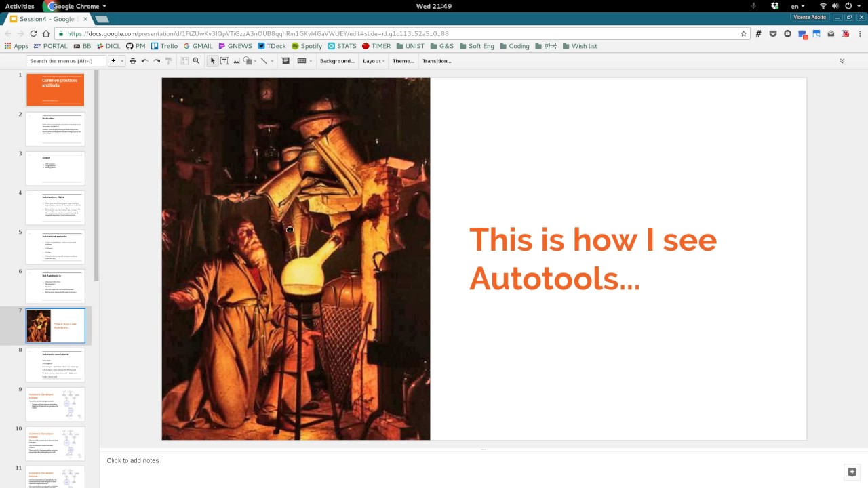Viewport: 868px width, 488px height.
Task: Choose the Select arrow cursor tool
Action: (212, 61)
